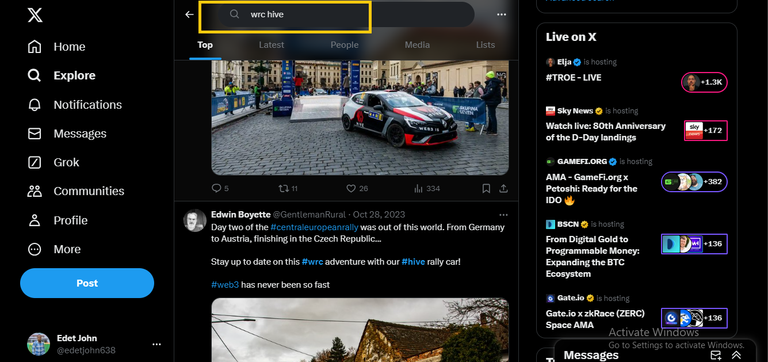Image resolution: width=768 pixels, height=362 pixels.
Task: Open the #wrc hashtag link
Action: pyautogui.click(x=312, y=262)
